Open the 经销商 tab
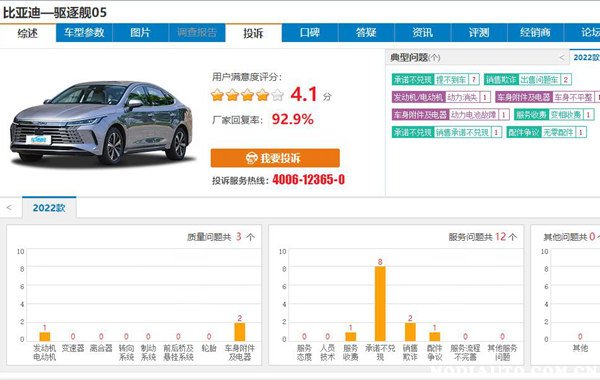Image resolution: width=600 pixels, height=380 pixels. 535,33
